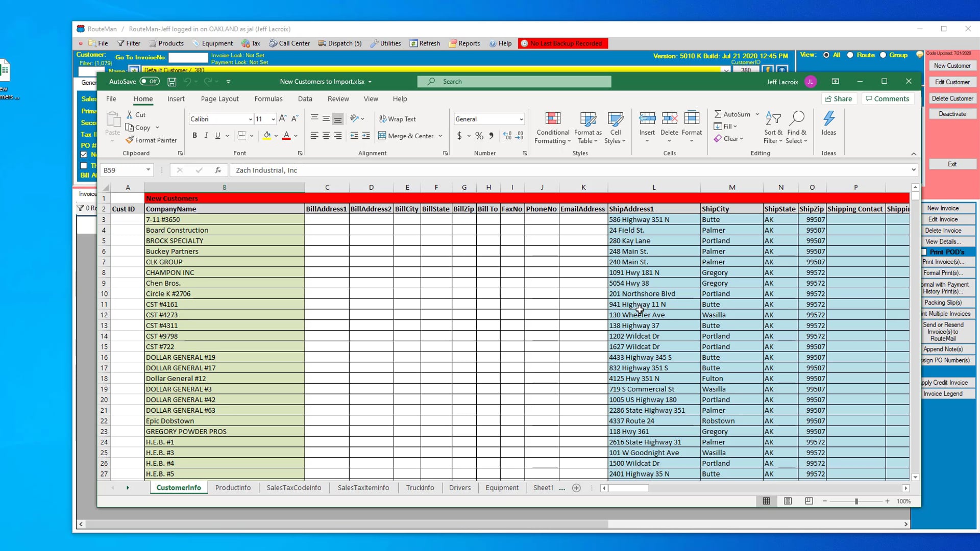This screenshot has height=551, width=980.
Task: Open Cell Styles gallery
Action: (x=616, y=128)
